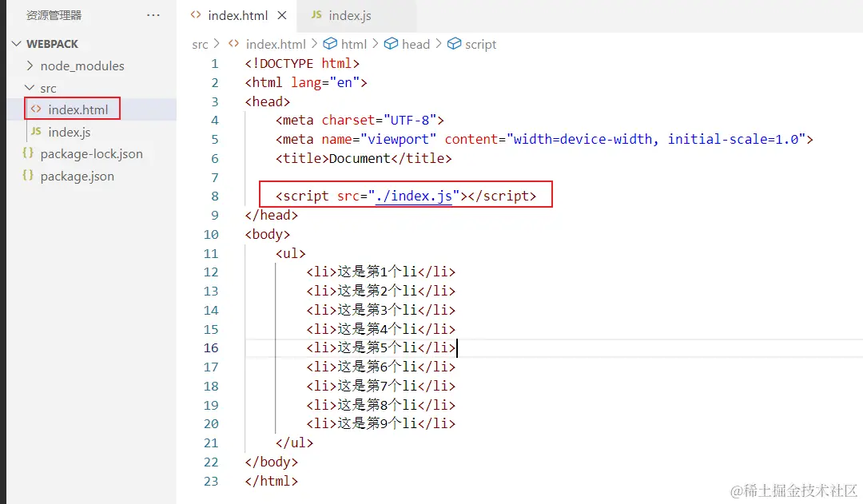The height and width of the screenshot is (504, 863).
Task: Click the closing </head> tag
Action: coord(272,215)
